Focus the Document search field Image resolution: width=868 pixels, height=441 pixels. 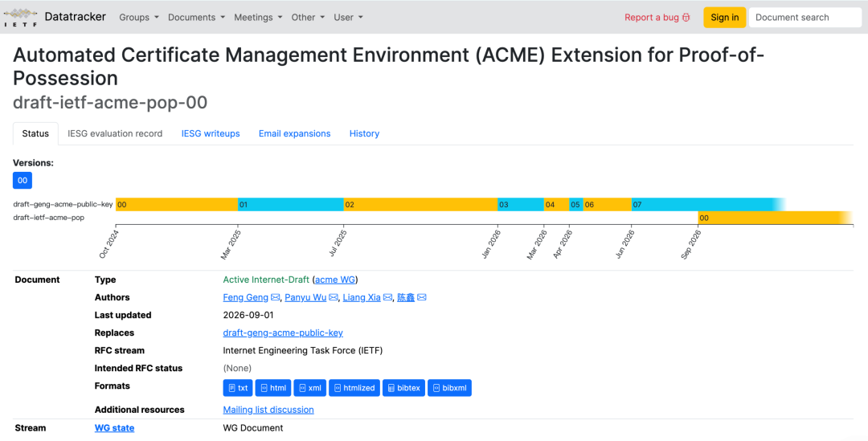[x=805, y=17]
